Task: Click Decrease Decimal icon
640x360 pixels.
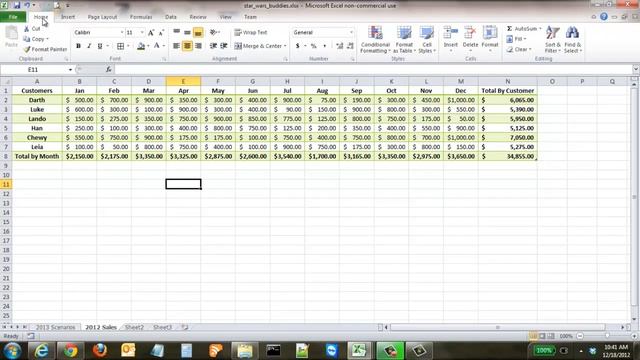Action: [350, 46]
